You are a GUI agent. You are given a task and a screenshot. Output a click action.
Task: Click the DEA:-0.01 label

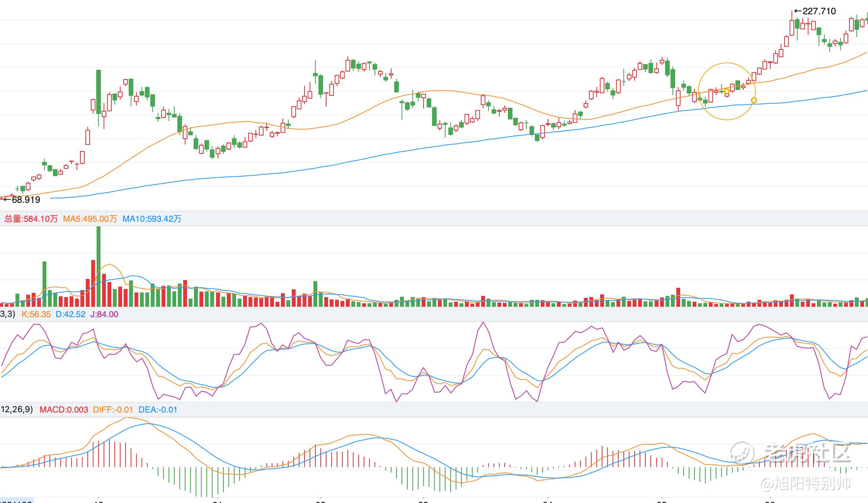pyautogui.click(x=158, y=410)
